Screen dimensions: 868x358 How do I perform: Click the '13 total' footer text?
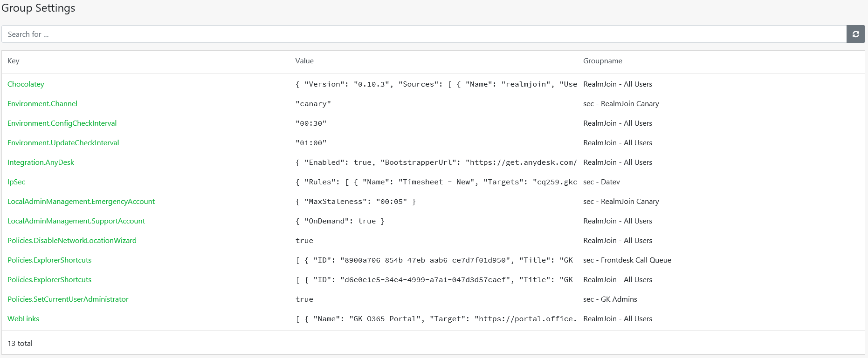pyautogui.click(x=20, y=344)
